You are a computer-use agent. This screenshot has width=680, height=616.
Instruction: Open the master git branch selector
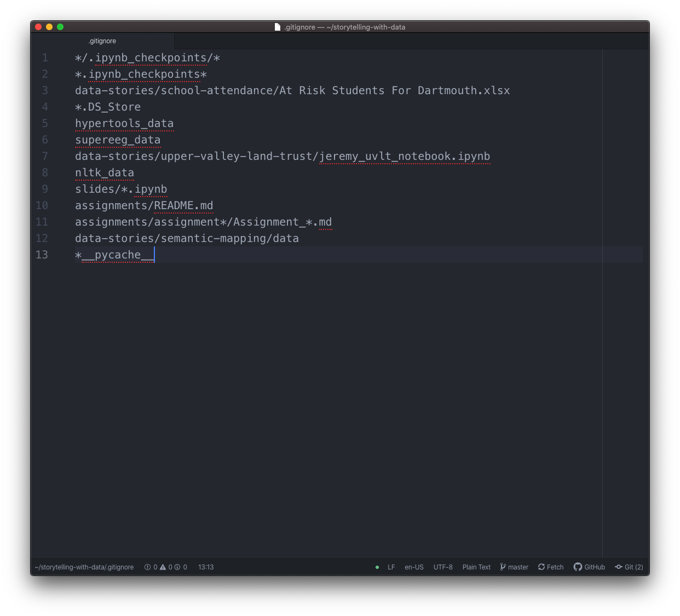tap(514, 567)
